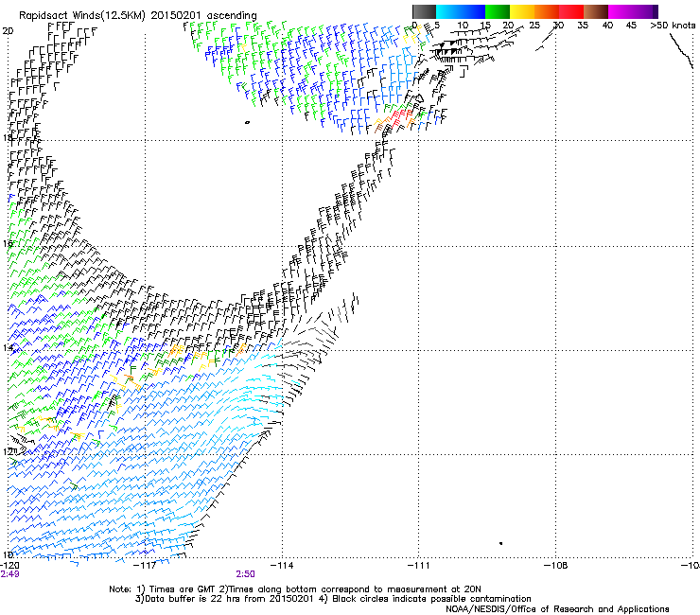The height and width of the screenshot is (615, 700).
Task: Click the latitude '16' axis label
Action: click(x=8, y=243)
